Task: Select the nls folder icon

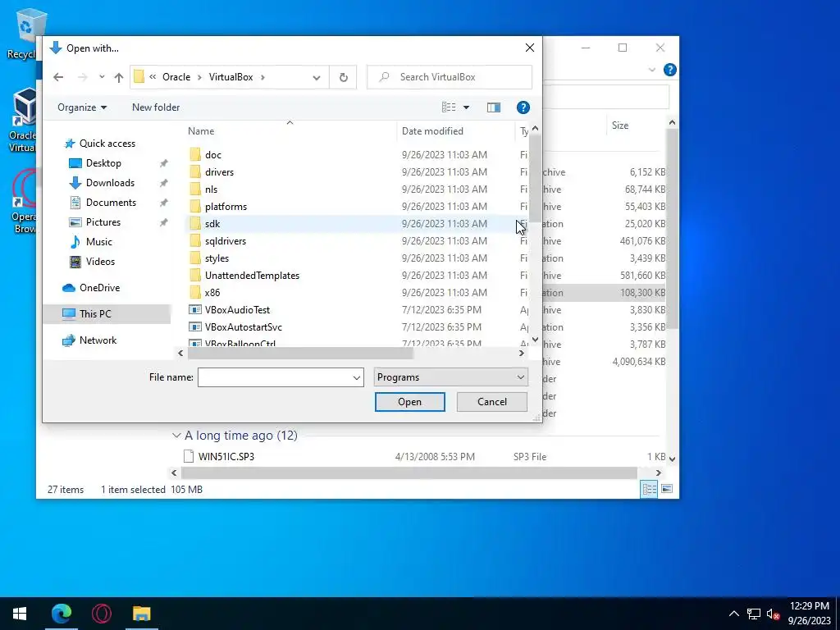Action: 195,189
